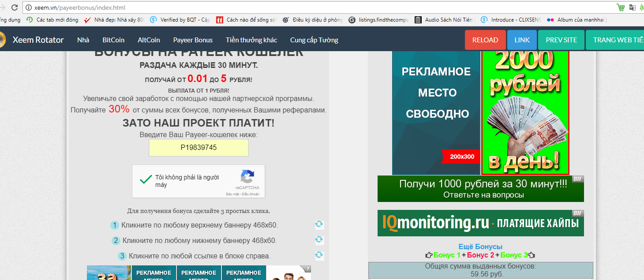Toggle the 'Tôi không phải là người máy' checkbox
644x280 pixels.
point(146,179)
